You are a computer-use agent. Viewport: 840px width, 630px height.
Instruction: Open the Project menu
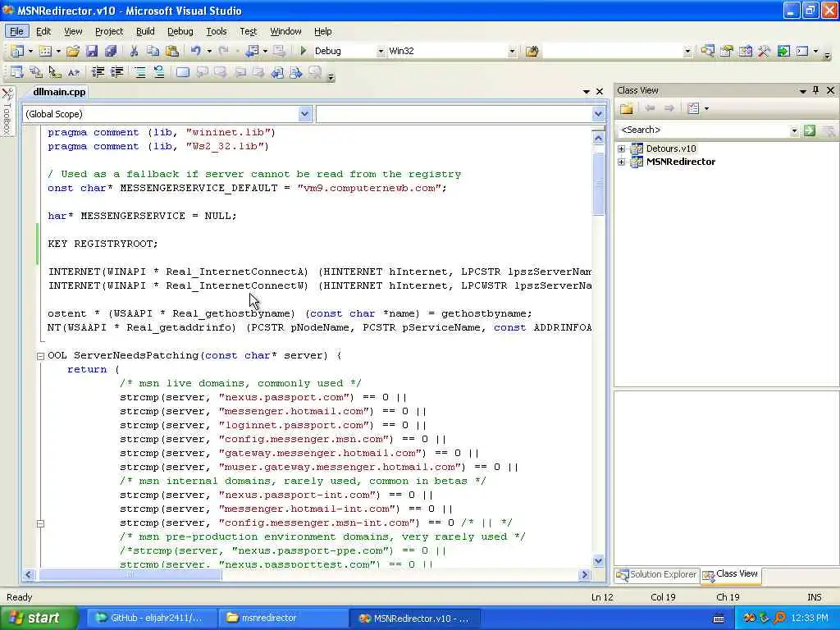point(109,32)
